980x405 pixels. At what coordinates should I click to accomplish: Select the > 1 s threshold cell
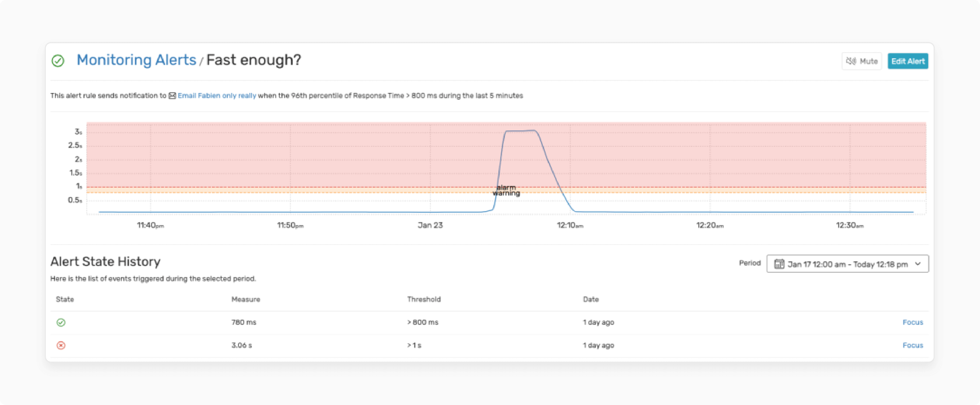(414, 345)
